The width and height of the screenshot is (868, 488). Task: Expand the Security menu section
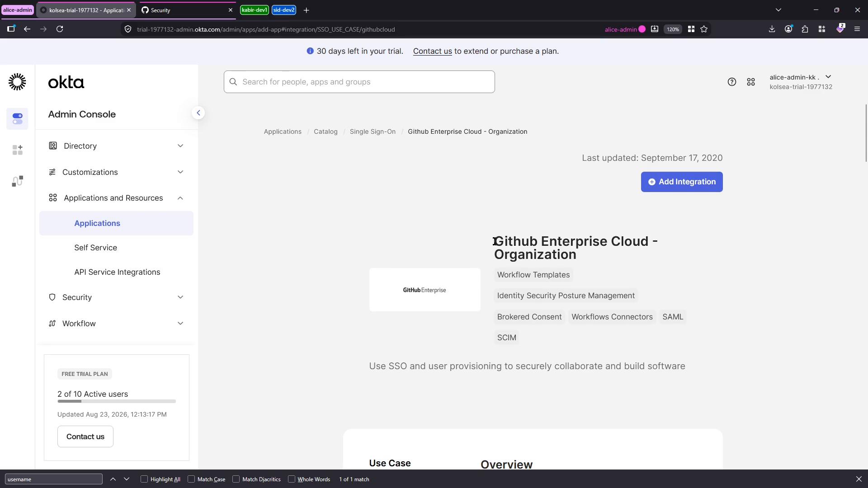coord(116,297)
